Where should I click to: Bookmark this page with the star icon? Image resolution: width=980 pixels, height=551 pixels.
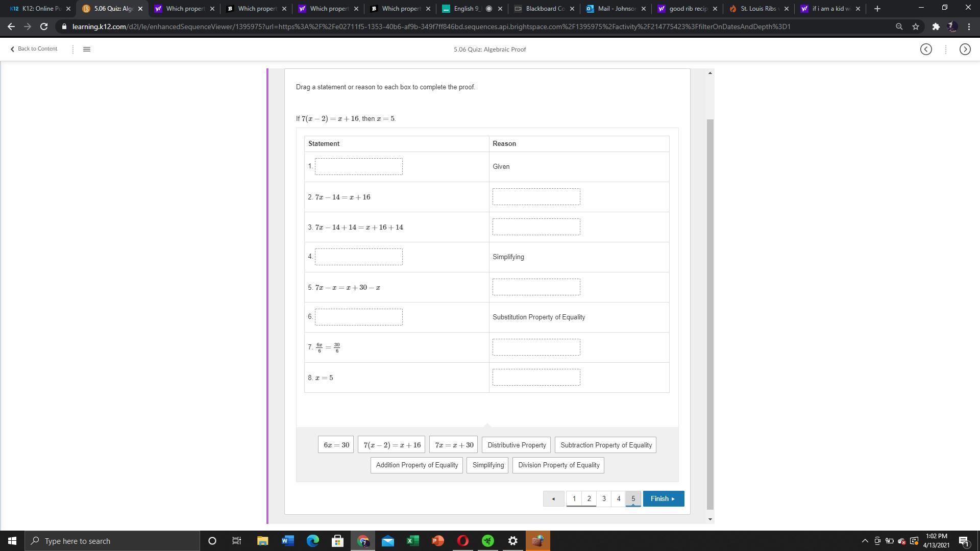pyautogui.click(x=916, y=27)
